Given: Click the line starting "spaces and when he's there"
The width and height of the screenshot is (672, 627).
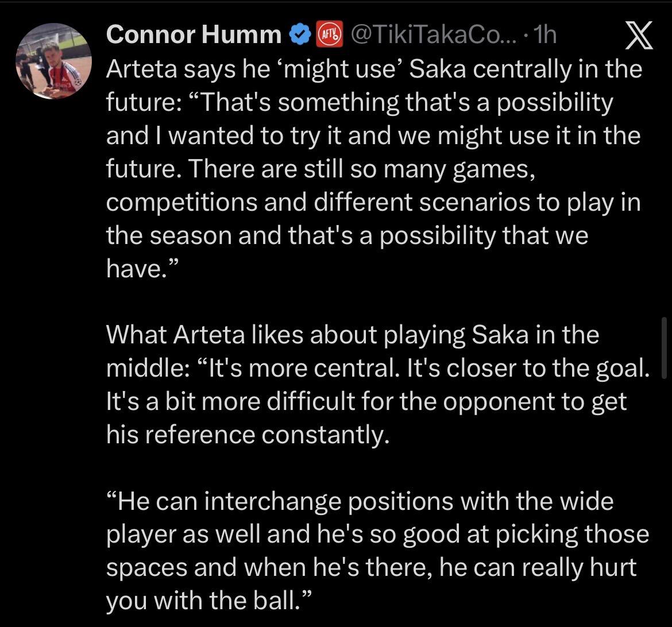Looking at the screenshot, I should [x=372, y=568].
